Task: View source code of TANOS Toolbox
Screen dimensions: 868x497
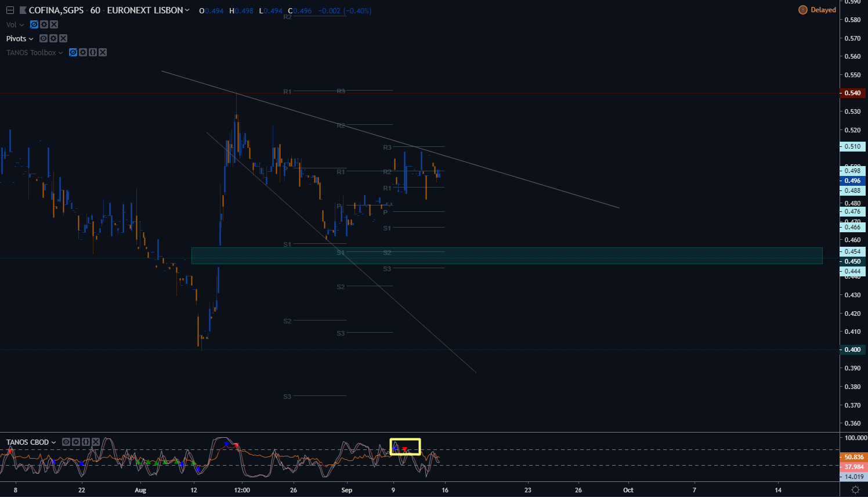Action: coord(93,52)
